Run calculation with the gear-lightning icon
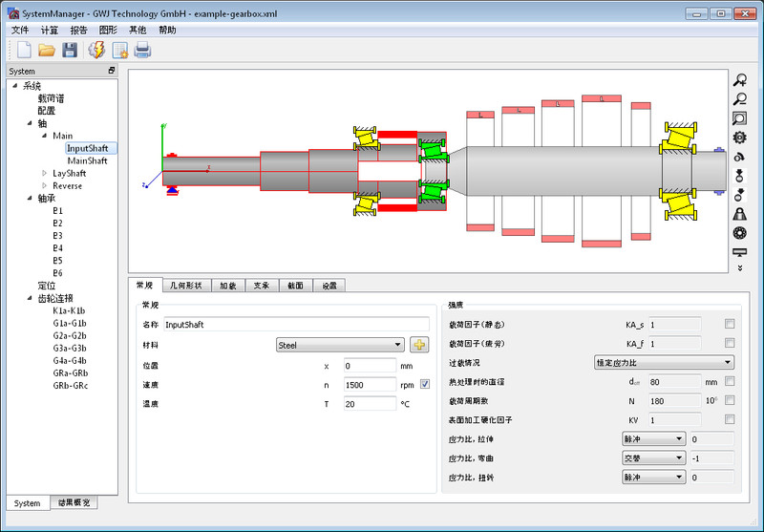 point(96,50)
